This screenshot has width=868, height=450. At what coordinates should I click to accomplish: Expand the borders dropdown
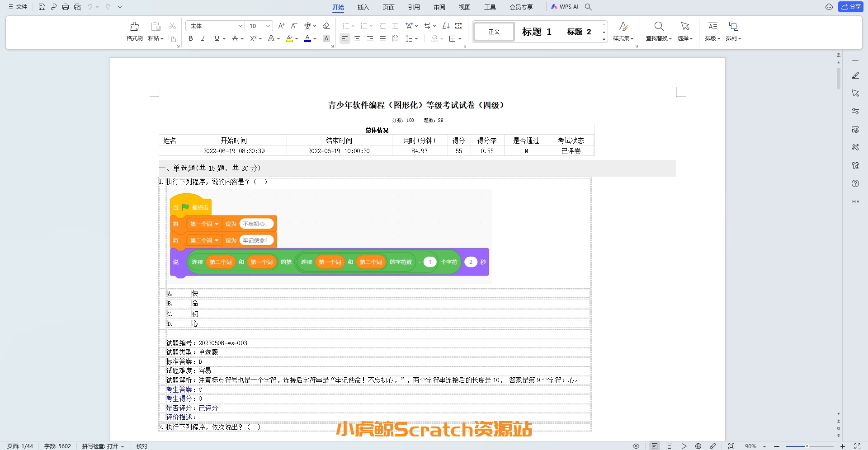coord(460,39)
